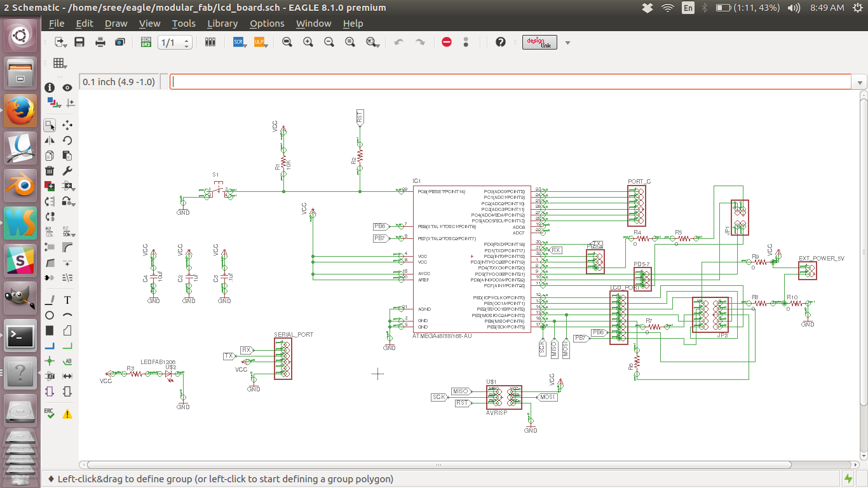868x488 pixels.
Task: Select the Polygon tool
Action: pos(67,330)
